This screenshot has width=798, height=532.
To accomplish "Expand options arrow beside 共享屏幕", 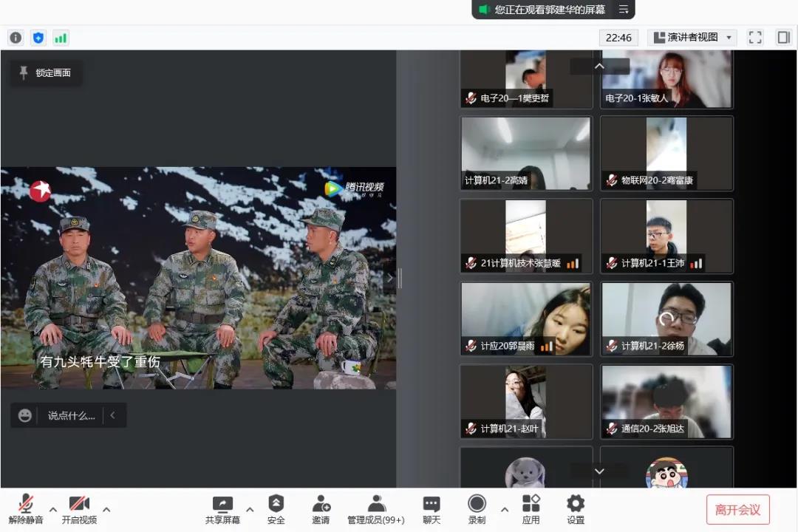I will tap(250, 509).
